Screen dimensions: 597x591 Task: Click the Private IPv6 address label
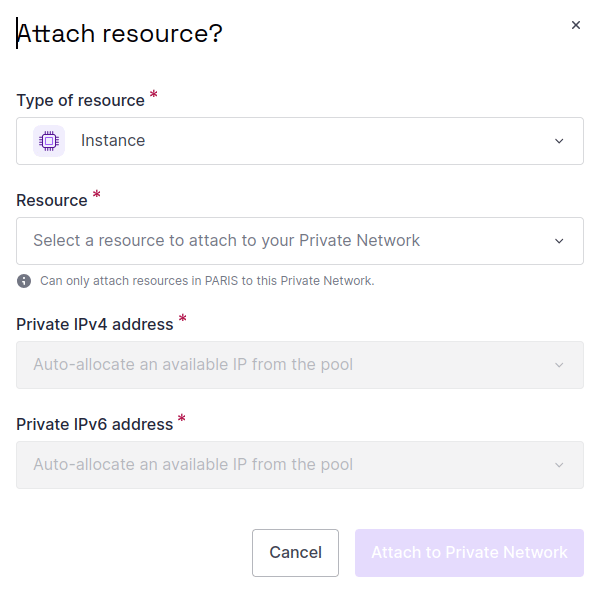(x=94, y=424)
